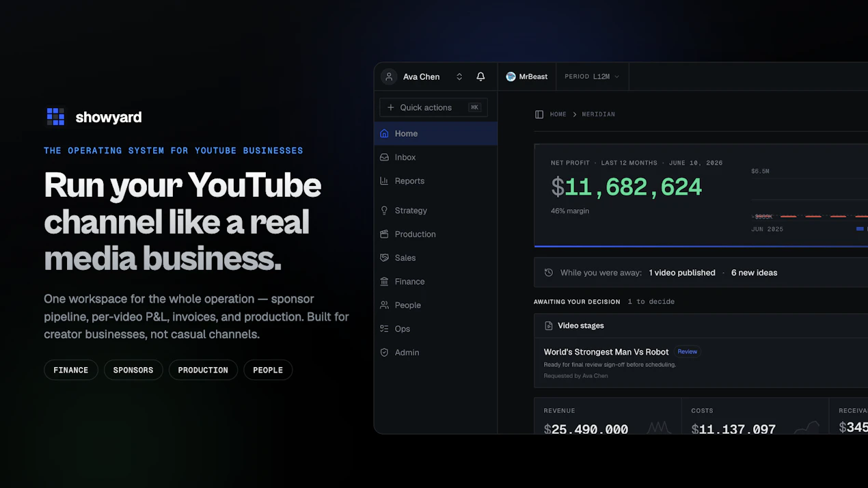Click the Revenue $25,490,000 card
Image resolution: width=868 pixels, height=488 pixels.
608,416
